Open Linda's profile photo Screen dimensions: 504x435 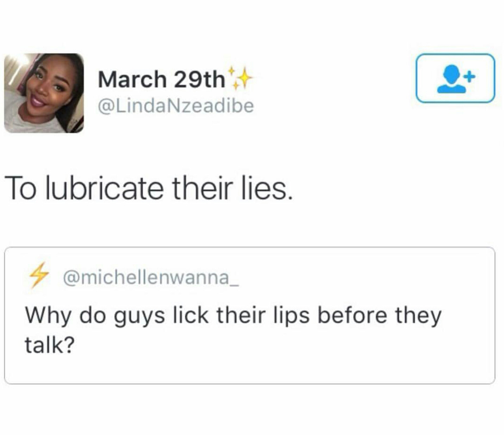(x=44, y=93)
